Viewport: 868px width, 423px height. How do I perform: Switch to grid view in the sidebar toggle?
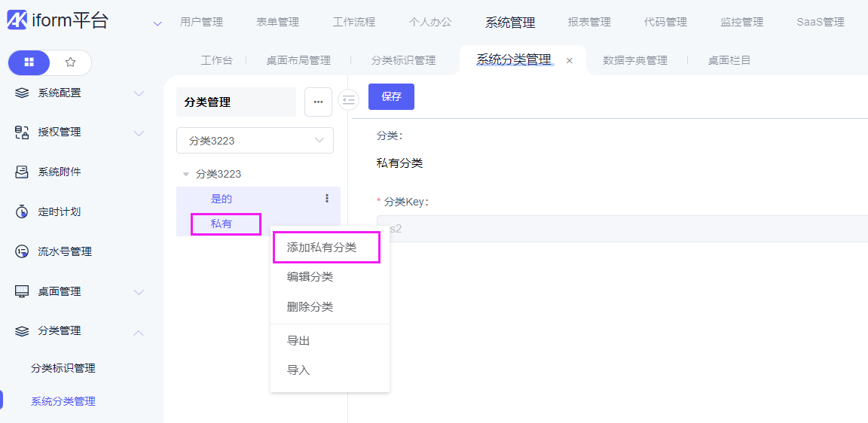29,62
